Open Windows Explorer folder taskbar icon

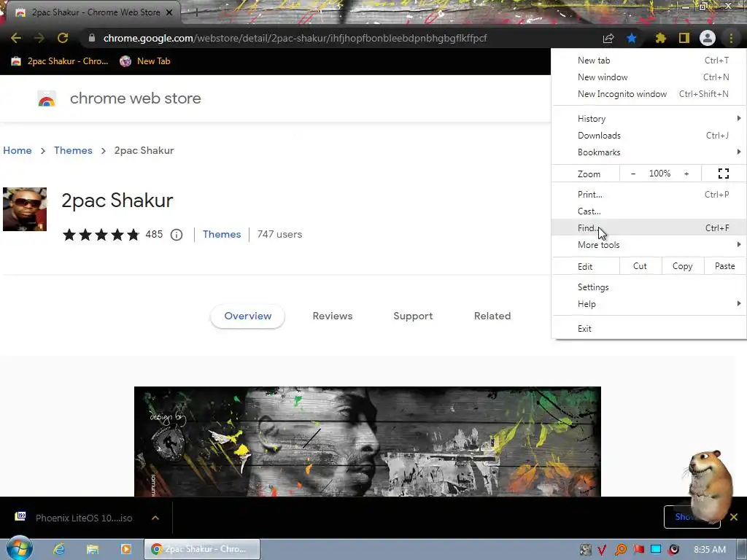[x=93, y=550]
